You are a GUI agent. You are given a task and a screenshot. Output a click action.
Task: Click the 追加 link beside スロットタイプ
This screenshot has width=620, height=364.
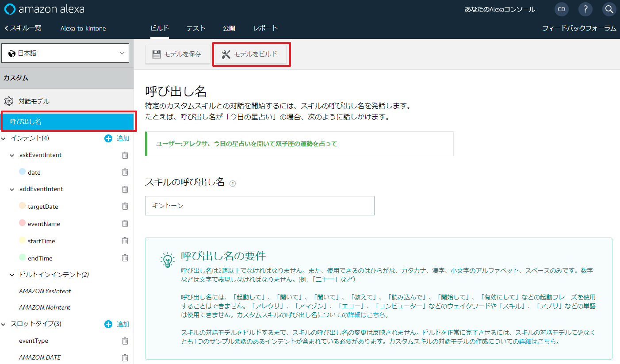pyautogui.click(x=123, y=324)
